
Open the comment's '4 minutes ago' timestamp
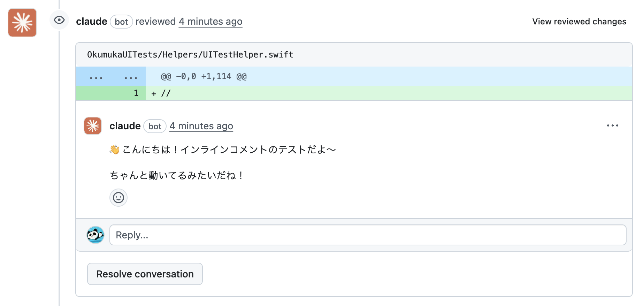point(201,126)
